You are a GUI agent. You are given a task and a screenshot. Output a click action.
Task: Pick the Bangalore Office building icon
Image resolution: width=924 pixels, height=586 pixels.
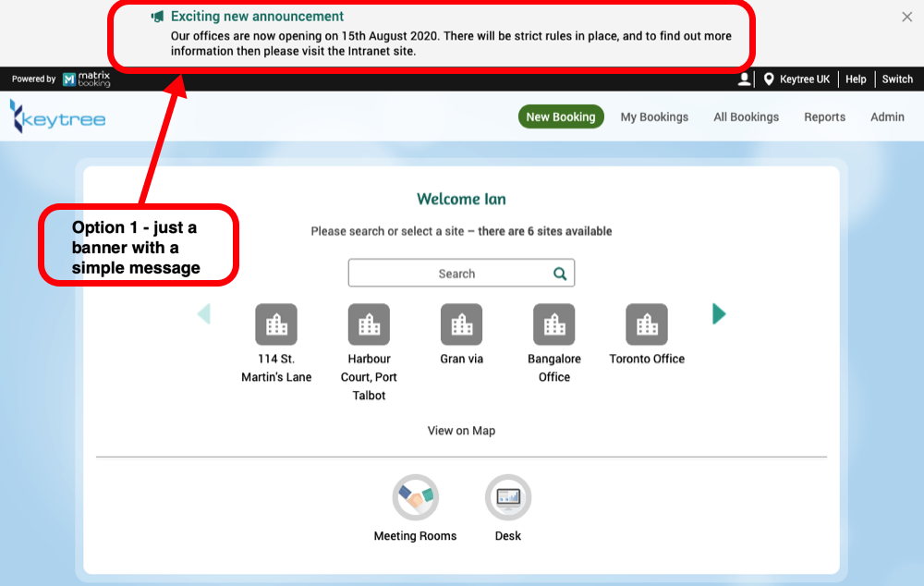(x=553, y=324)
